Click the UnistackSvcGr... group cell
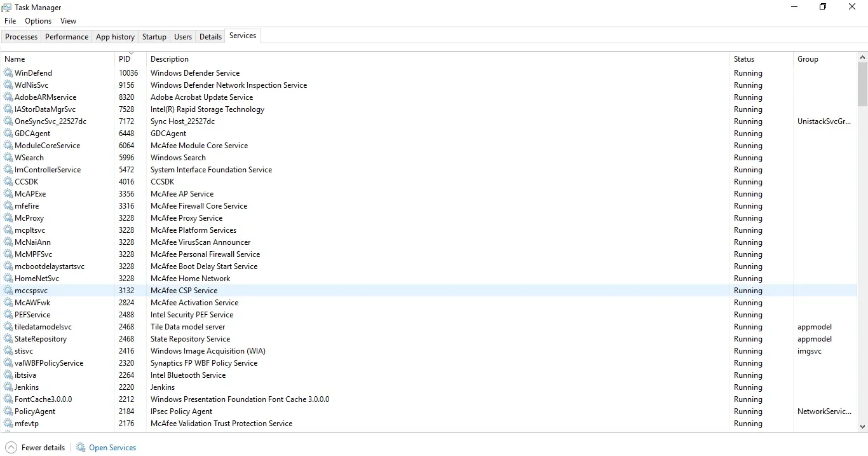Viewport: 868px width, 456px height. pyautogui.click(x=824, y=121)
